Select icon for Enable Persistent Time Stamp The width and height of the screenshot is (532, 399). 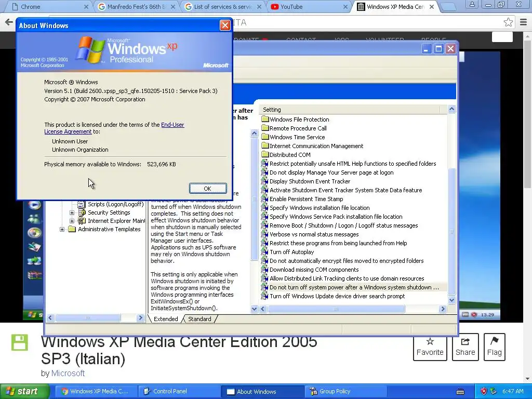coord(264,199)
